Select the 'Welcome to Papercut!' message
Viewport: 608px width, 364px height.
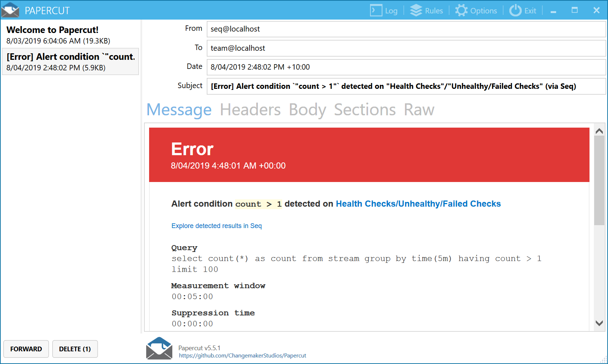pyautogui.click(x=70, y=35)
